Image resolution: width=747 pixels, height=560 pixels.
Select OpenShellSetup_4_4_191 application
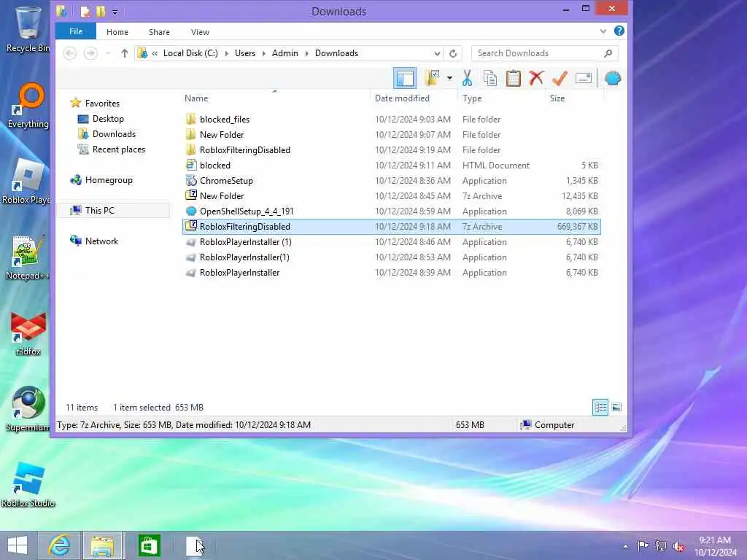pos(391,211)
